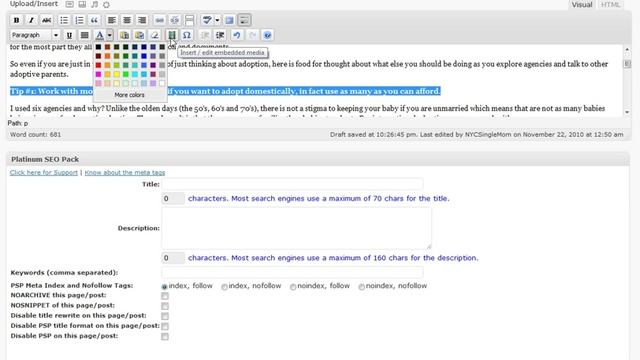Enable NOSNIPPET of this page/post checkbox
The image size is (640, 360).
(165, 306)
